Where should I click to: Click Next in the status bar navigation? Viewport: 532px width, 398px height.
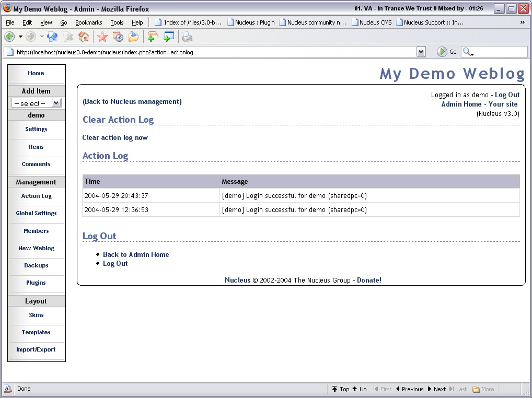[x=437, y=389]
